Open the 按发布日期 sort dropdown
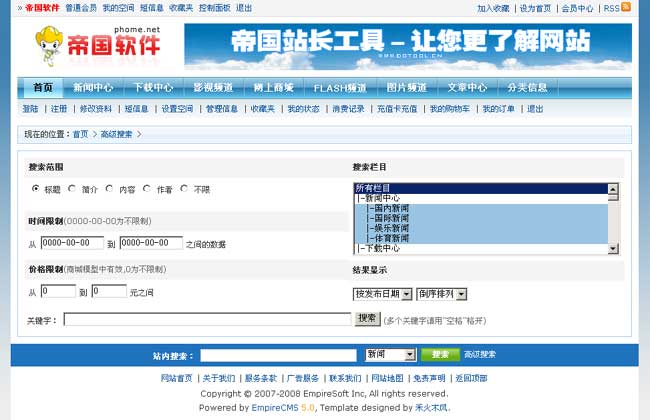The width and height of the screenshot is (650, 420). [x=382, y=294]
